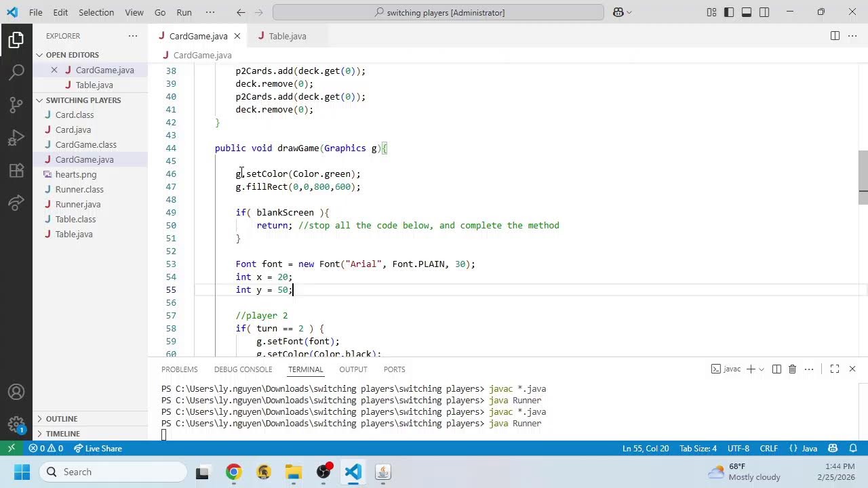Open errors and warnings count in status bar
The height and width of the screenshot is (488, 868).
[46, 448]
